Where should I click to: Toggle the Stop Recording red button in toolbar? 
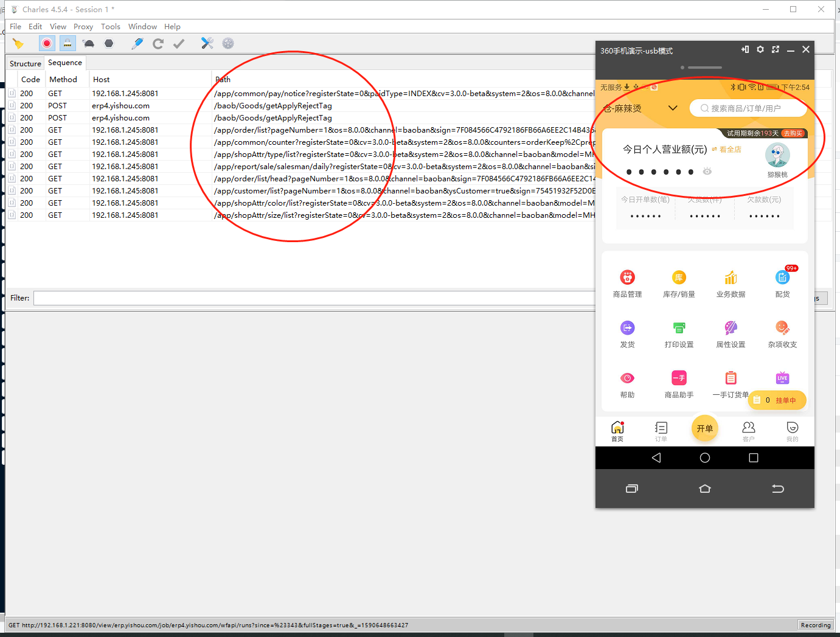pyautogui.click(x=47, y=43)
